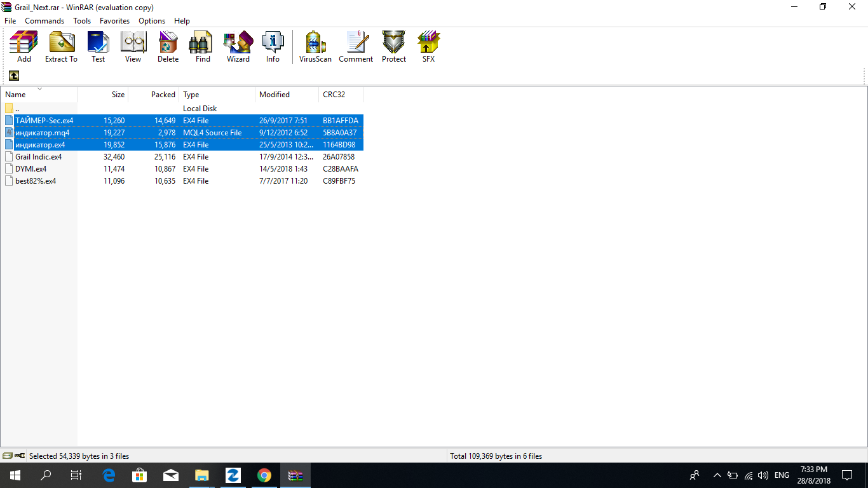Select file DYMI.ex4

pyautogui.click(x=182, y=169)
